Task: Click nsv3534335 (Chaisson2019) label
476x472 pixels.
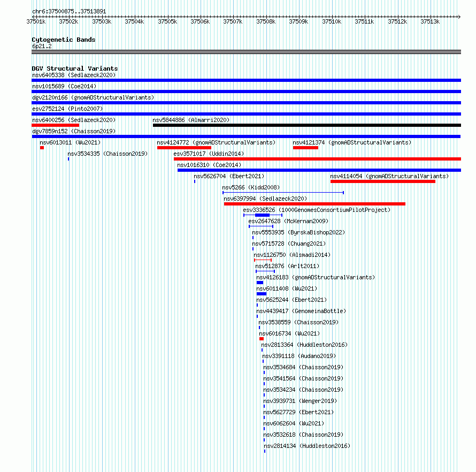Action: click(108, 154)
